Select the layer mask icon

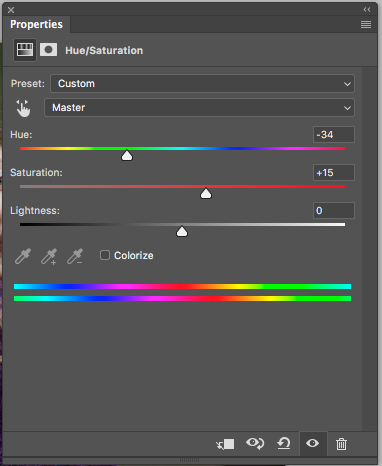tap(48, 50)
